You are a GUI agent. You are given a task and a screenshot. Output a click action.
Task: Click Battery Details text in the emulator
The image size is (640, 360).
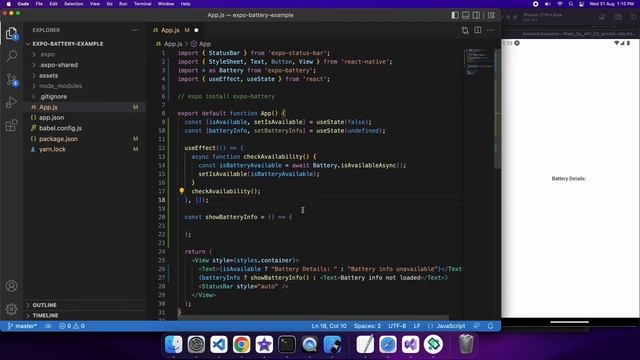tap(569, 179)
